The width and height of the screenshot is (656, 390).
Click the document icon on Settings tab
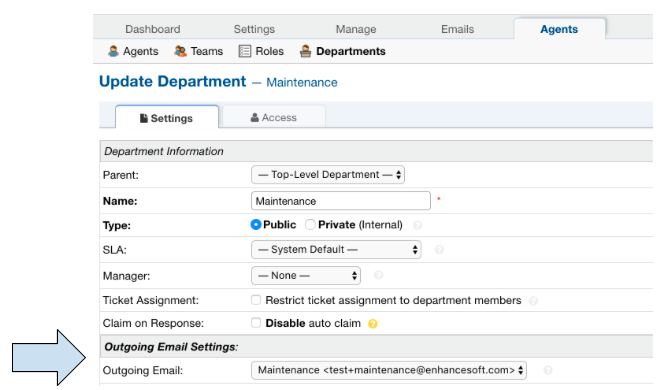click(144, 118)
